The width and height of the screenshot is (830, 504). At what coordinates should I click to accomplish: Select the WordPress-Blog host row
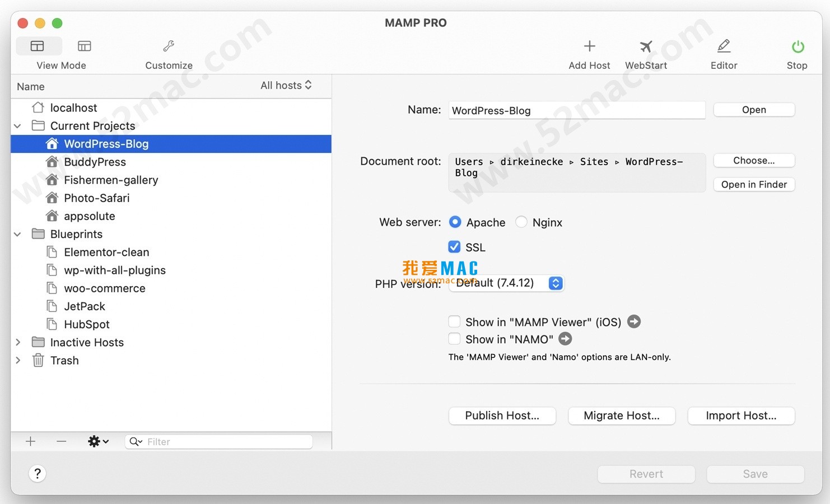(x=171, y=144)
